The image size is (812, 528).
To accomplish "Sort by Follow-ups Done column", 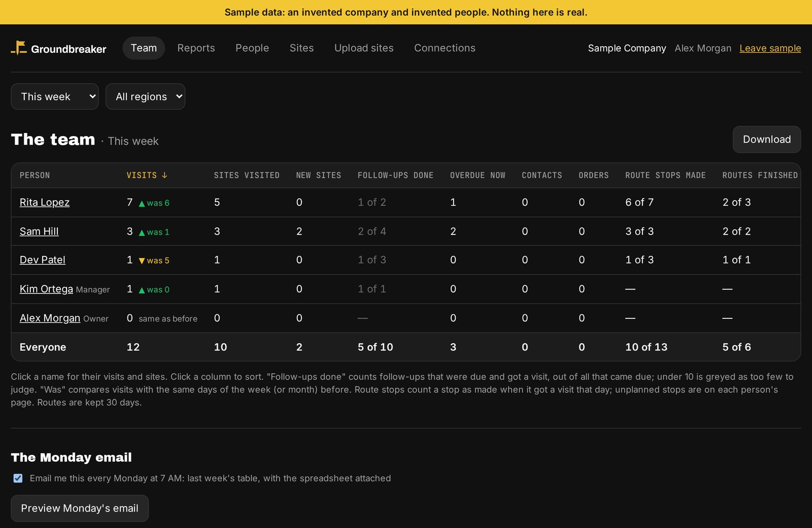I will (395, 175).
